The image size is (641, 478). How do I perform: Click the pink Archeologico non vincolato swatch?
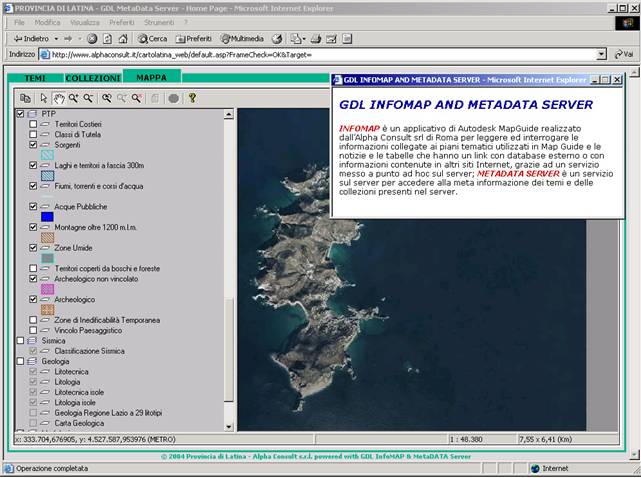(47, 289)
